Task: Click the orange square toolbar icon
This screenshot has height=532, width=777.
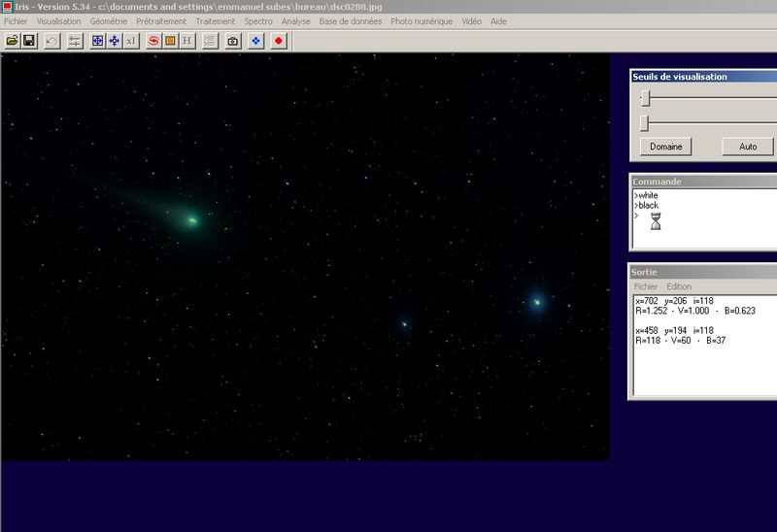Action: [x=170, y=41]
